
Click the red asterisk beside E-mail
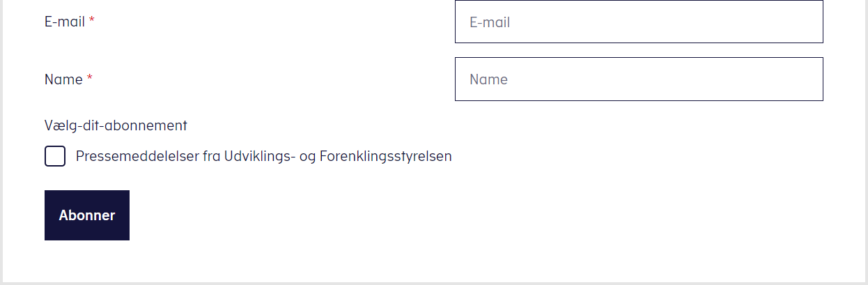92,22
